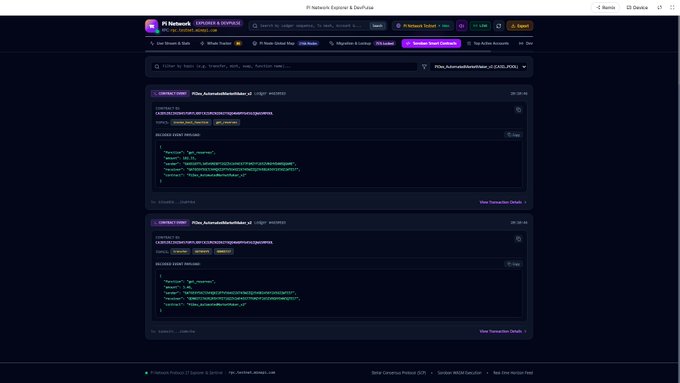Select Soroban Smart Contracts tab
This screenshot has width=680, height=383.
431,43
